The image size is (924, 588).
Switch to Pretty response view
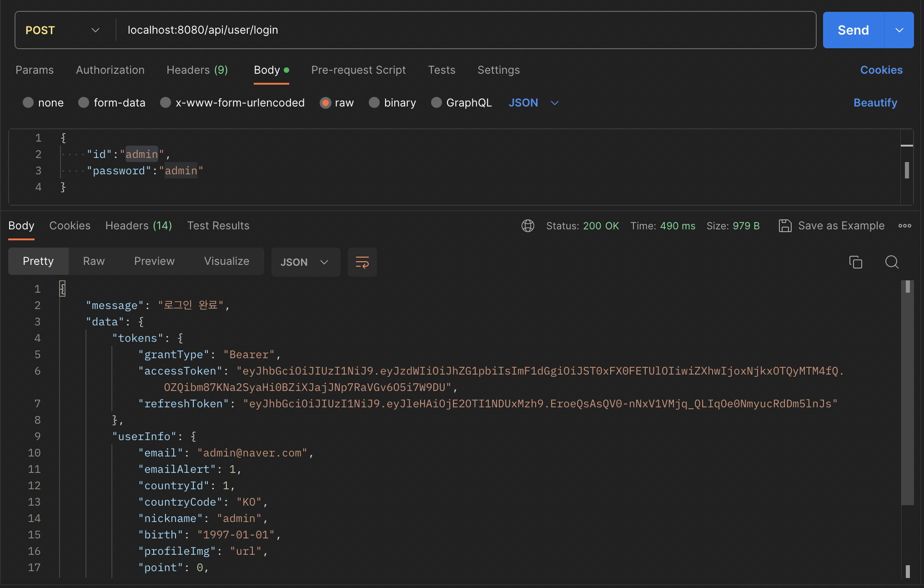[x=38, y=261]
